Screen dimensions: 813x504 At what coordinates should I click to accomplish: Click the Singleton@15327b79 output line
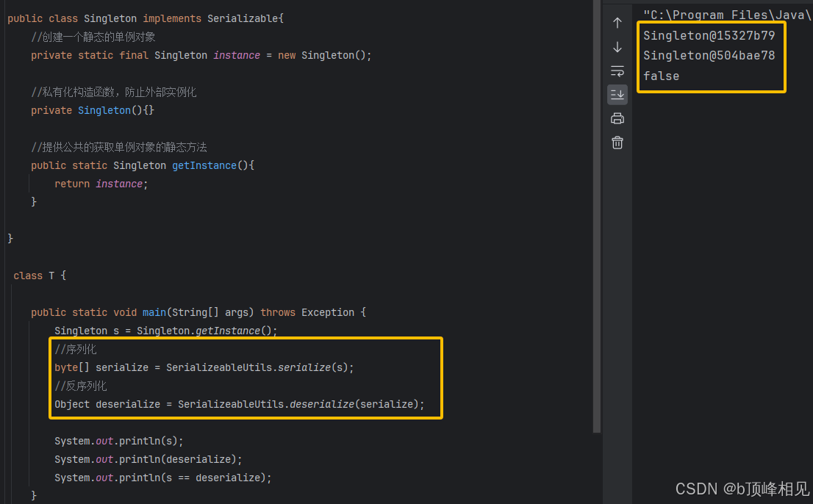click(x=709, y=35)
